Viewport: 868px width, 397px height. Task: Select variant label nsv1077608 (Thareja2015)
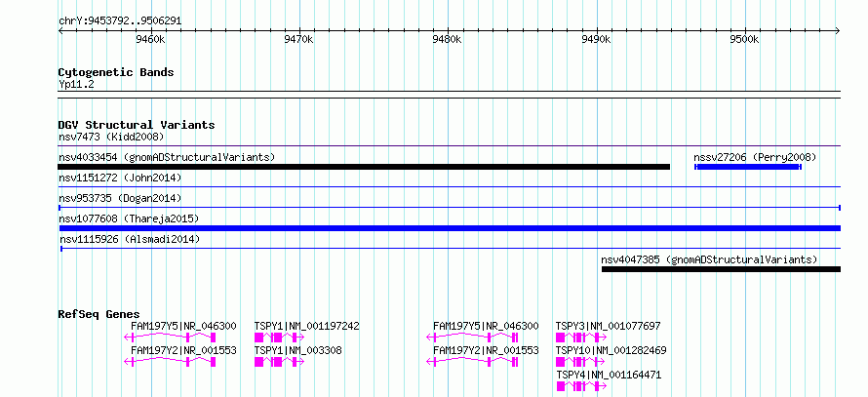coord(129,218)
